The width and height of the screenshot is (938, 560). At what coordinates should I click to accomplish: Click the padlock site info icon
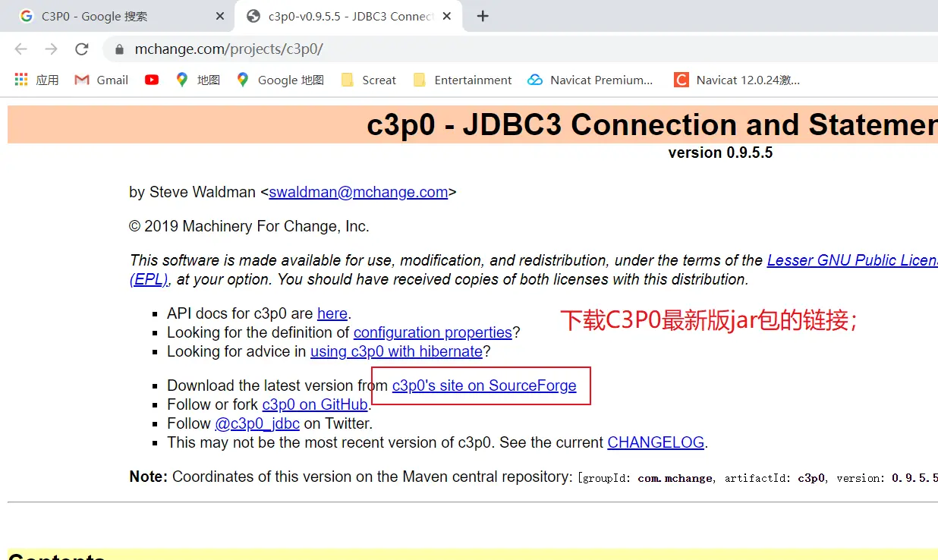click(119, 50)
